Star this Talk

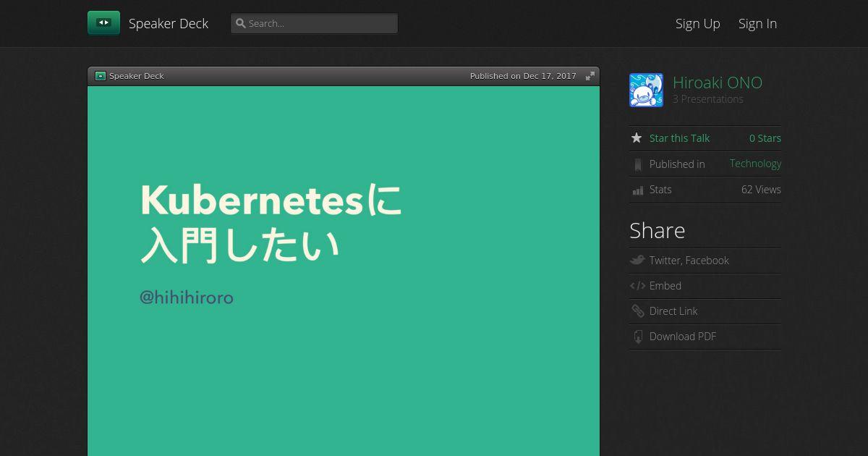pyautogui.click(x=679, y=138)
